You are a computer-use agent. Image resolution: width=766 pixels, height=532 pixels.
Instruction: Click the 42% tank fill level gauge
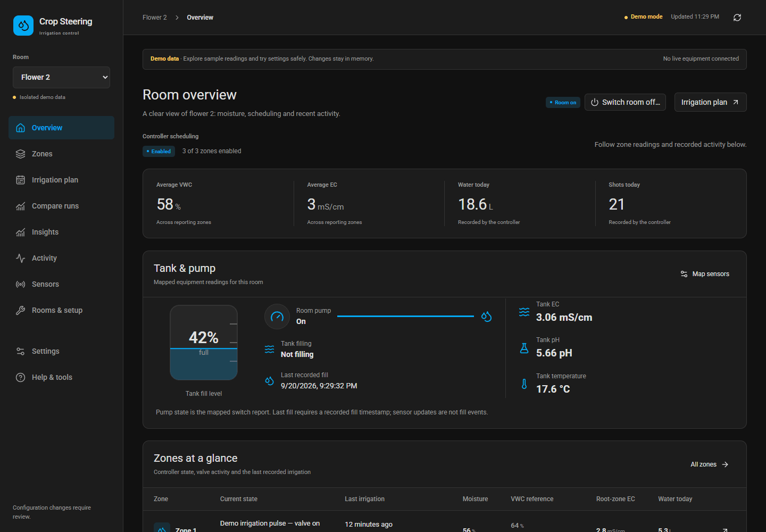coord(204,343)
